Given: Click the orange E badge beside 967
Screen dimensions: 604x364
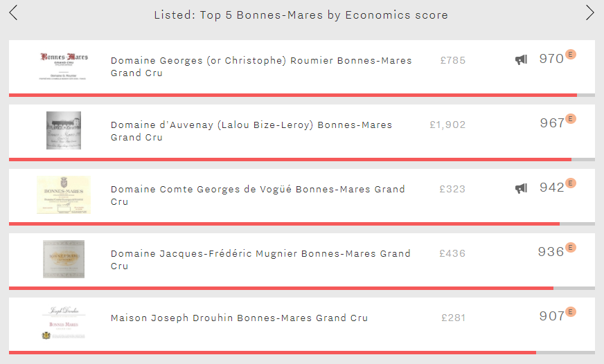Looking at the screenshot, I should pyautogui.click(x=571, y=118).
